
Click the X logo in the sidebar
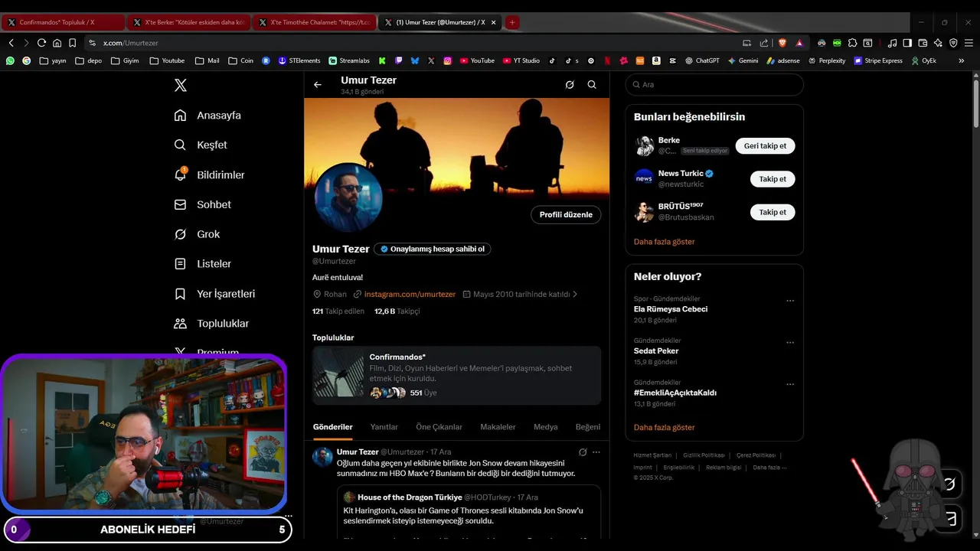point(181,85)
